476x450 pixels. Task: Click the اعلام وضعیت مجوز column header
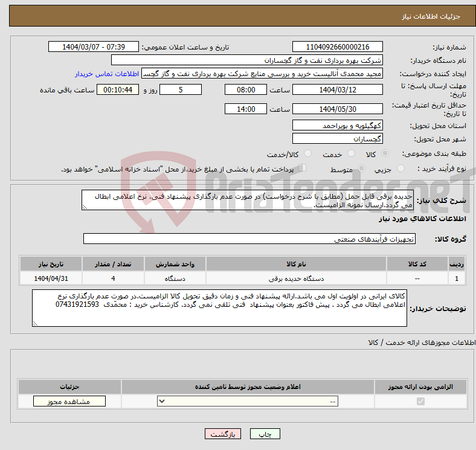(248, 387)
